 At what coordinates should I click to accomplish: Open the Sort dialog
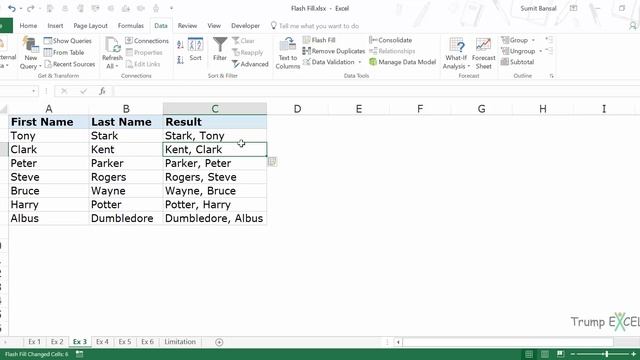(196, 49)
